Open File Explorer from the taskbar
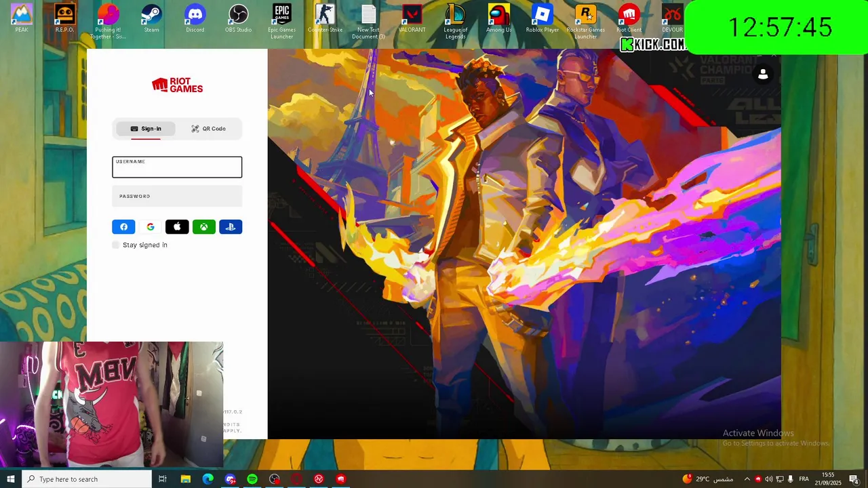Viewport: 868px width, 488px height. 185,479
